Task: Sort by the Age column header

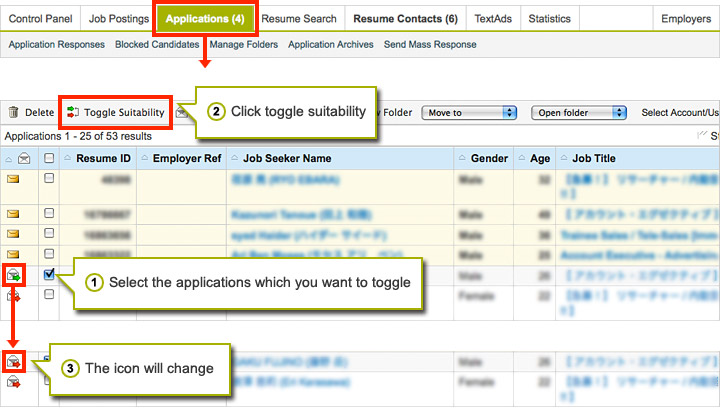Action: click(540, 158)
